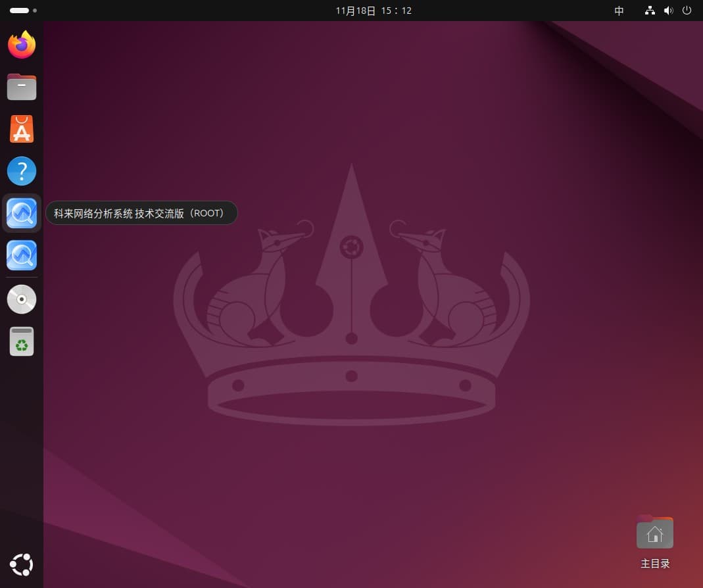Screen dimensions: 703x588
Task: Open Help blue question mark icon
Action: click(22, 171)
